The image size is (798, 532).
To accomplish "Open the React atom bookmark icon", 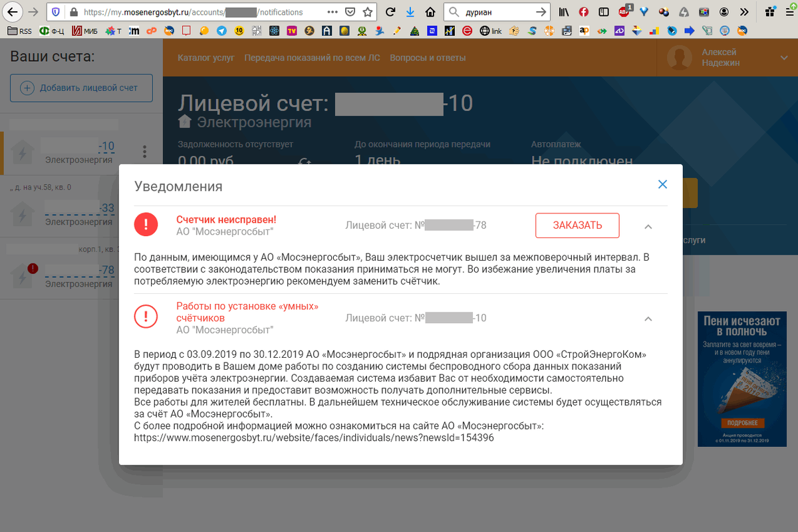I will pyautogui.click(x=274, y=31).
